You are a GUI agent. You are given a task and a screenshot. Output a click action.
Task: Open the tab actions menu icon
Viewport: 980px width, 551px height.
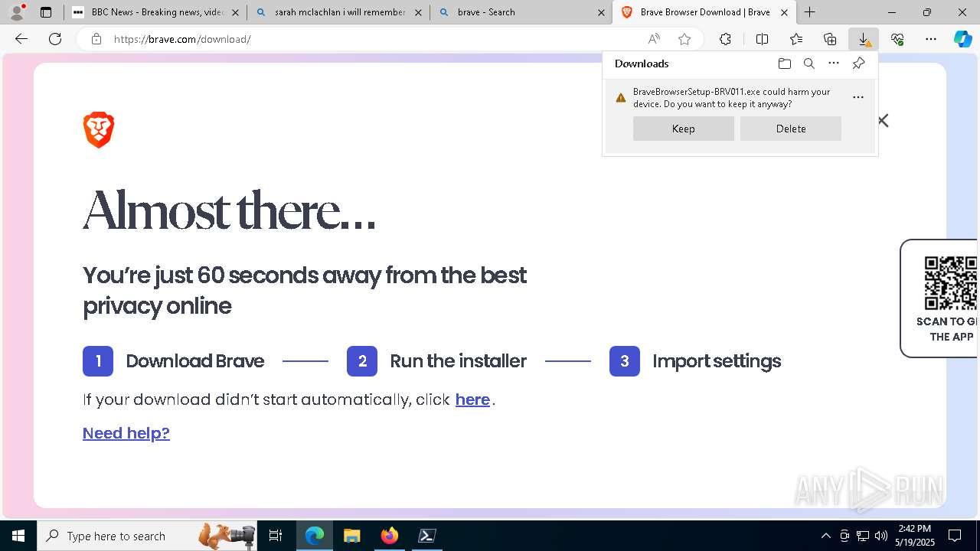[x=46, y=12]
